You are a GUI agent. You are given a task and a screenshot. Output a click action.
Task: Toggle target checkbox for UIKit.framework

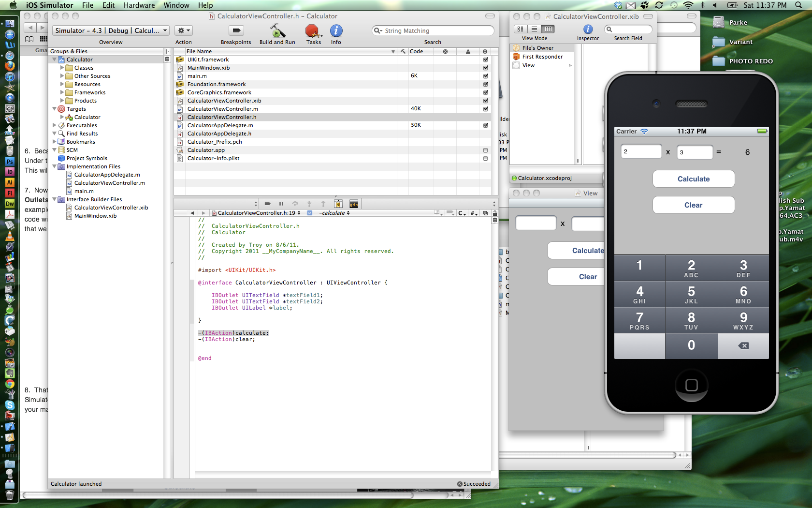[486, 60]
